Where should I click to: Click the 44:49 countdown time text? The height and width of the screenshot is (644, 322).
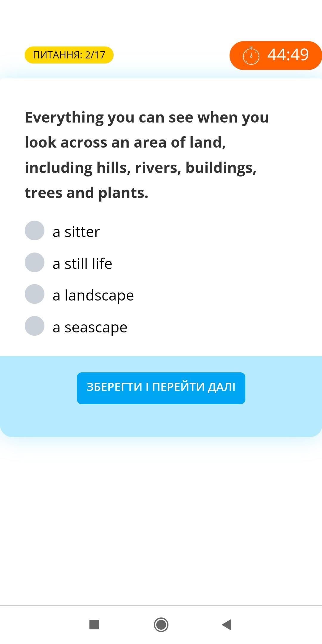[x=288, y=55]
